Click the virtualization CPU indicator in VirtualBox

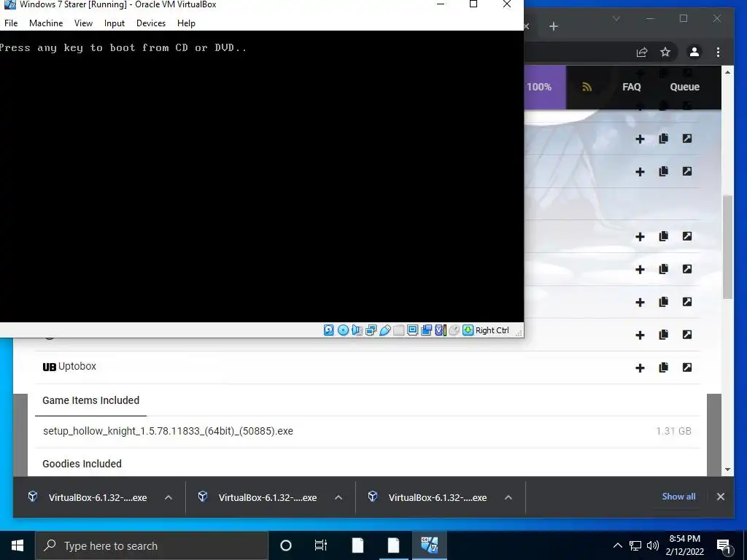pos(440,330)
